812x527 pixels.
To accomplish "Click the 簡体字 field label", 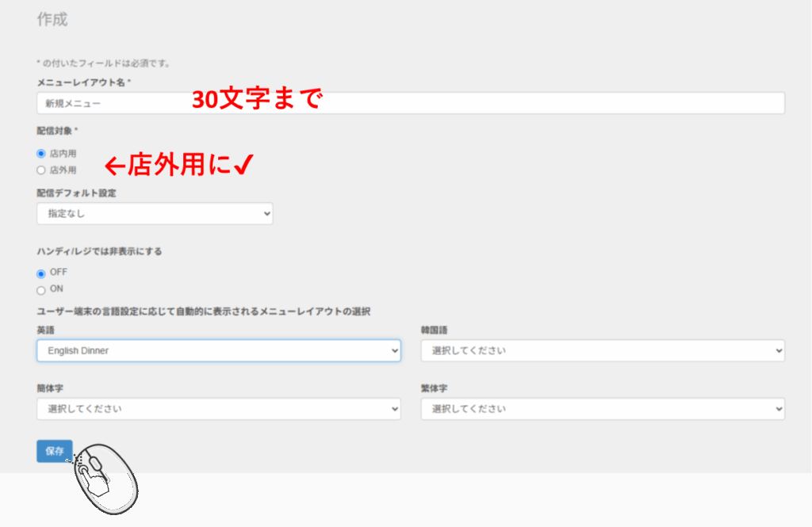I will [x=49, y=389].
